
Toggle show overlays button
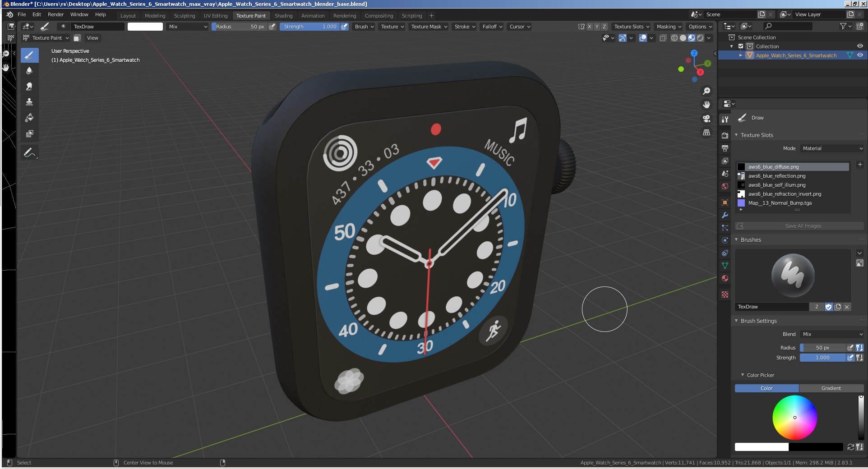coord(643,38)
